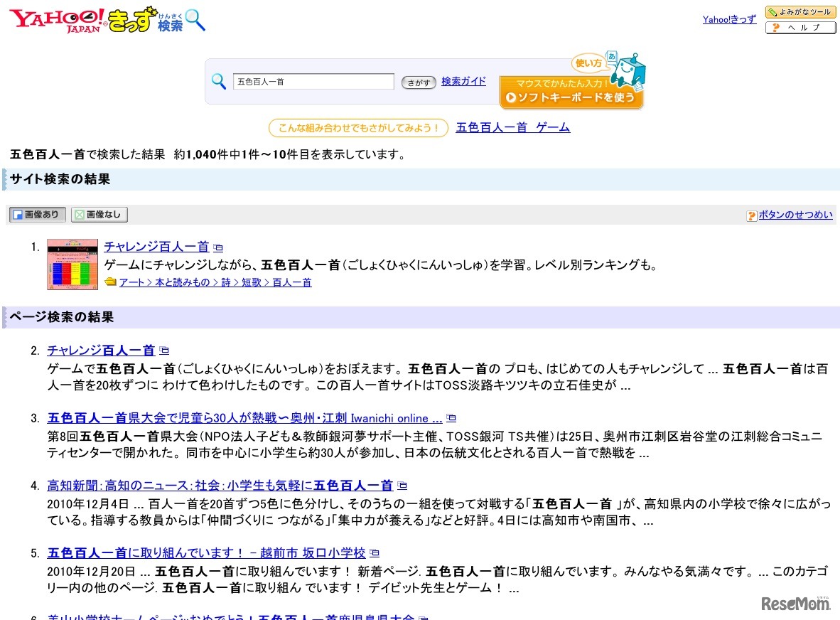Switch to 画像なし text-only view
Viewport: 840px width, 620px height.
(x=98, y=214)
